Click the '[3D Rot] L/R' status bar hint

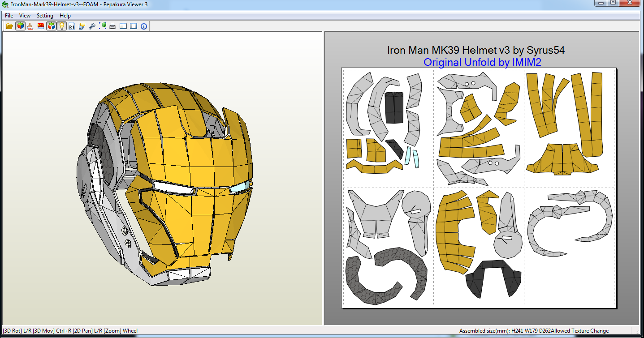pyautogui.click(x=17, y=331)
